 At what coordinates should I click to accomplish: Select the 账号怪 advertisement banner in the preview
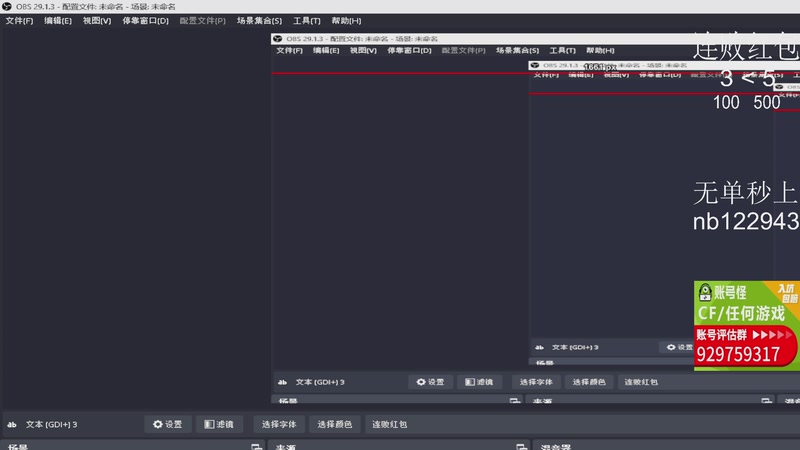pos(747,326)
